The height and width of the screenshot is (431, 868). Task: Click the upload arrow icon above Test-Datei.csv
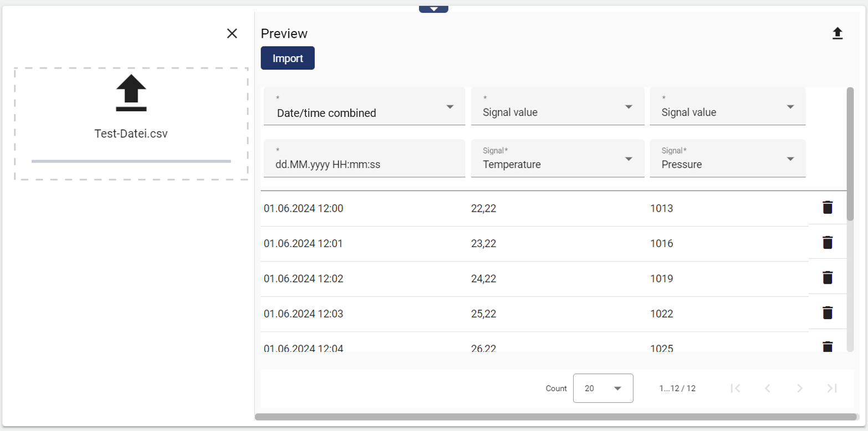[131, 93]
